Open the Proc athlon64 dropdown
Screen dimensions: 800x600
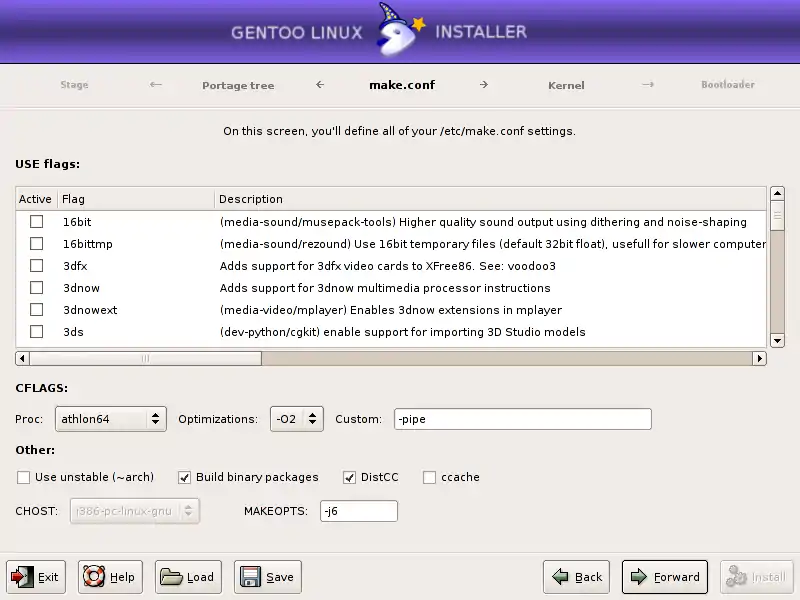point(110,419)
